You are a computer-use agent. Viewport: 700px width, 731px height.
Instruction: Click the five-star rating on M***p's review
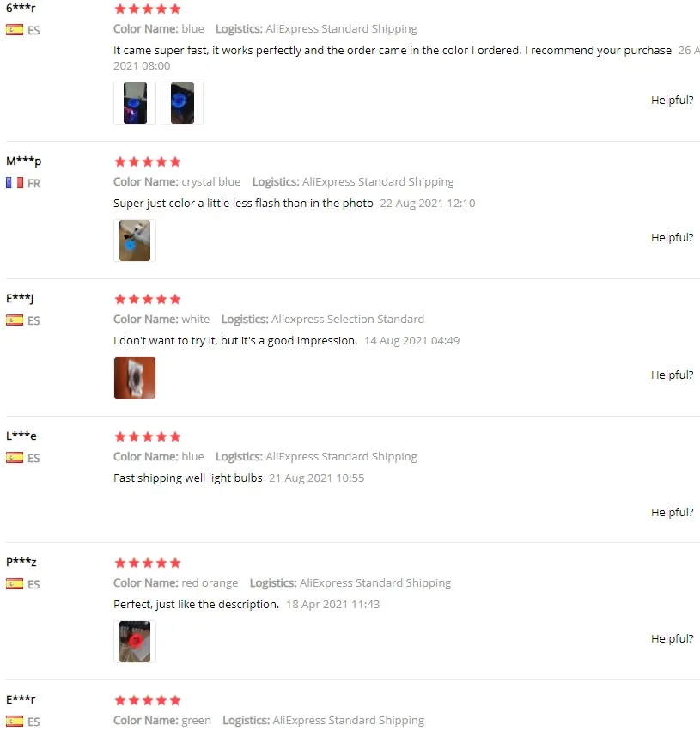tap(147, 161)
